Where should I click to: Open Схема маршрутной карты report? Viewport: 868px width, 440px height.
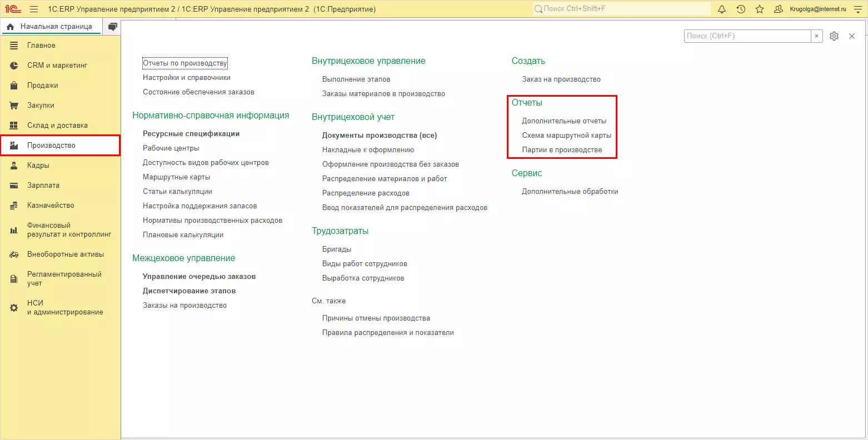tap(566, 136)
